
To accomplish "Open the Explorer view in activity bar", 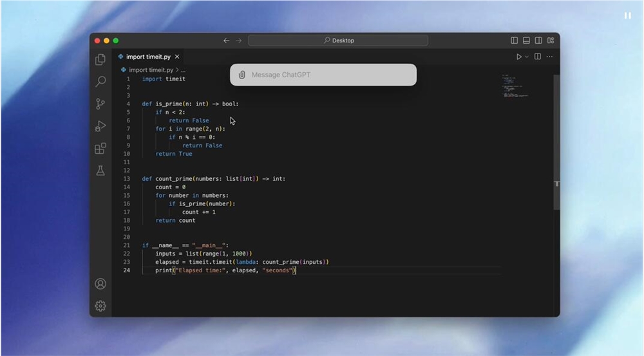I will (x=100, y=60).
